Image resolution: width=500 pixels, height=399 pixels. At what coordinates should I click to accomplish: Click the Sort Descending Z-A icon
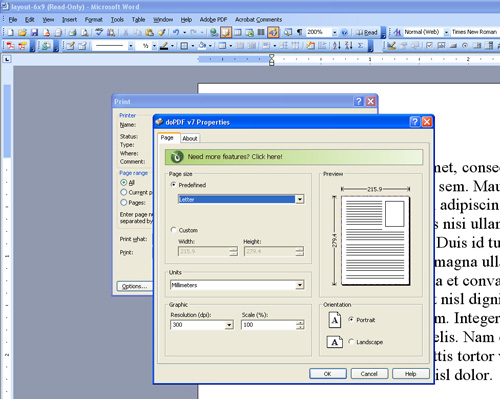349,46
